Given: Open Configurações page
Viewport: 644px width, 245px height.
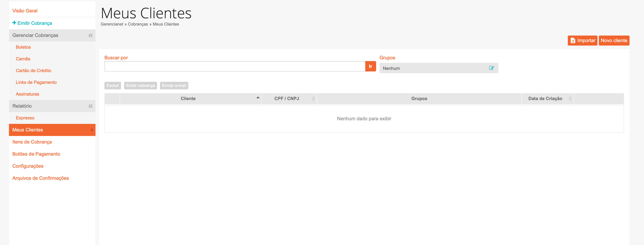Looking at the screenshot, I should (x=28, y=166).
